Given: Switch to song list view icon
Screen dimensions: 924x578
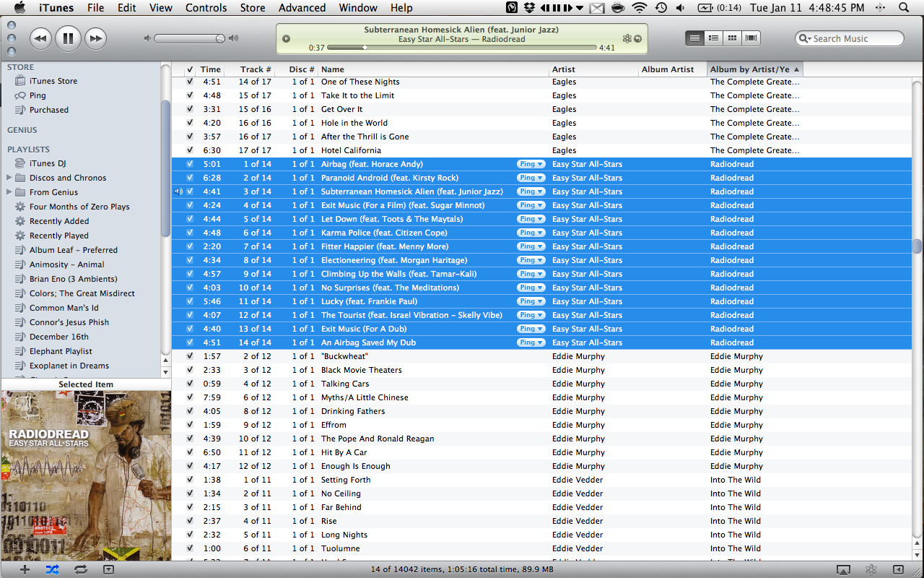Looking at the screenshot, I should point(694,38).
